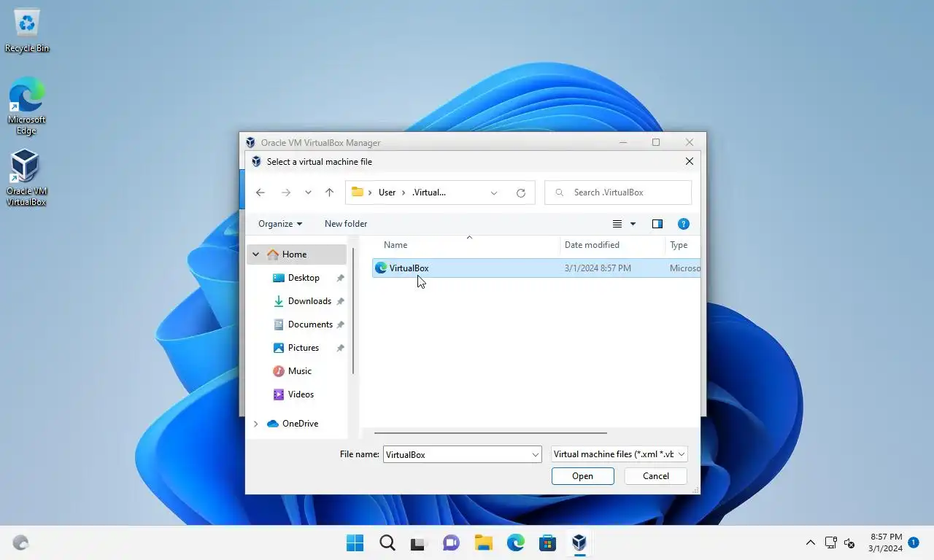
Task: Show hidden system tray icons
Action: (x=810, y=542)
